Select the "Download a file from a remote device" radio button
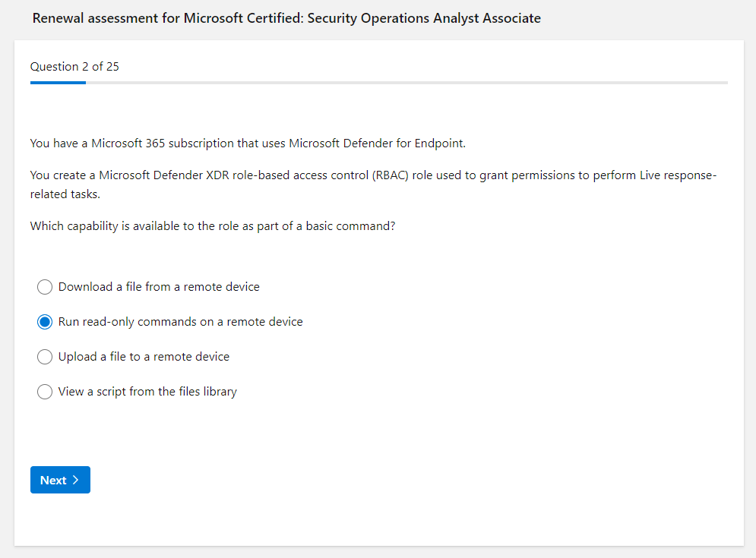Screen dimensions: 756x558 click(x=45, y=287)
